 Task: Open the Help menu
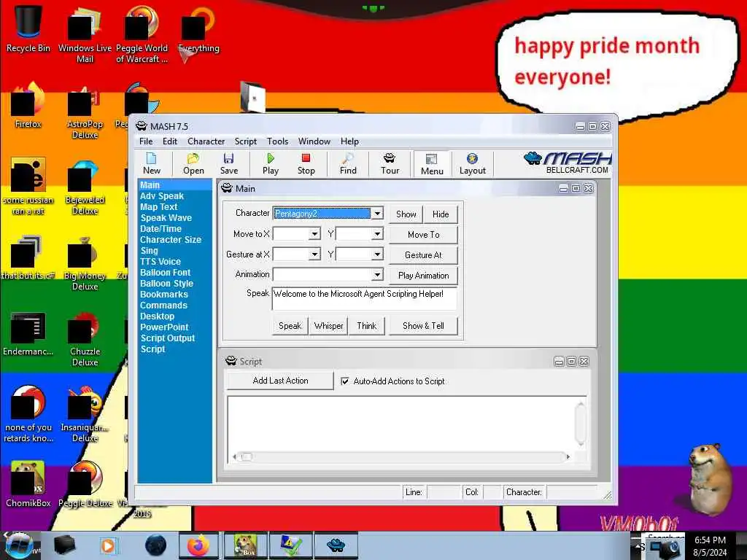349,141
